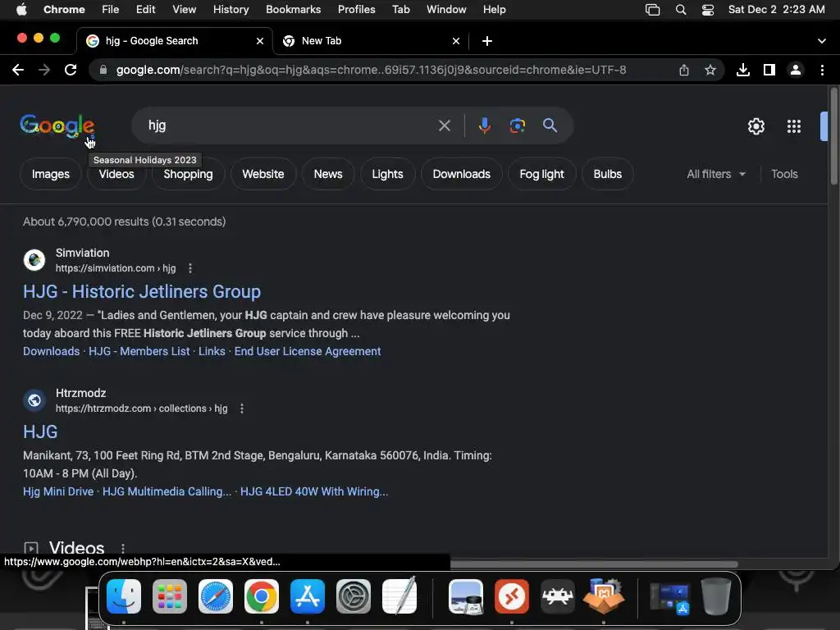
Task: Open Trash in the Dock
Action: pos(716,596)
